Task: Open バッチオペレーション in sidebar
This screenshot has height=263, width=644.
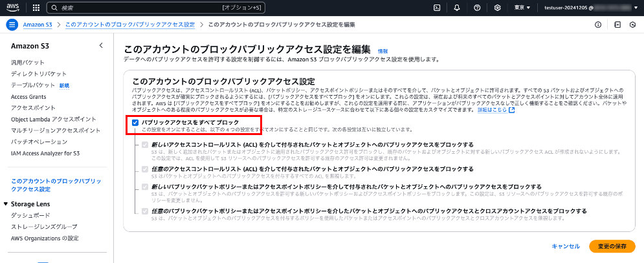Action: pyautogui.click(x=39, y=142)
